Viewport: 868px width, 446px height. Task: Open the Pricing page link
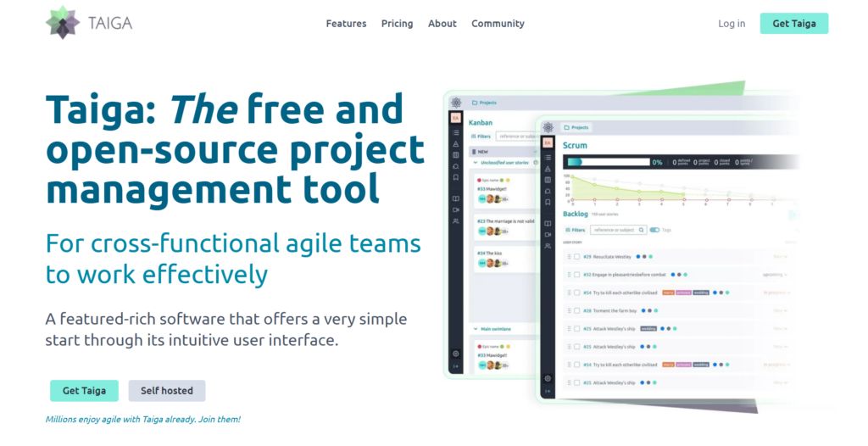(397, 23)
